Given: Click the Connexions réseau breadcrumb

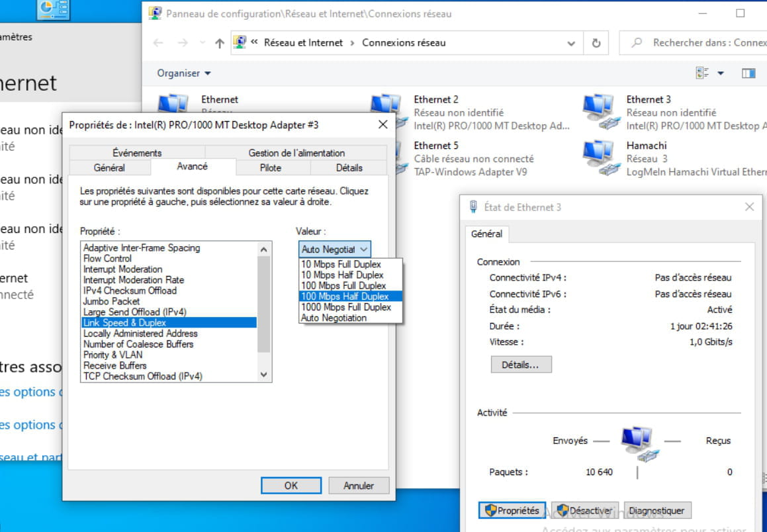Looking at the screenshot, I should [404, 43].
